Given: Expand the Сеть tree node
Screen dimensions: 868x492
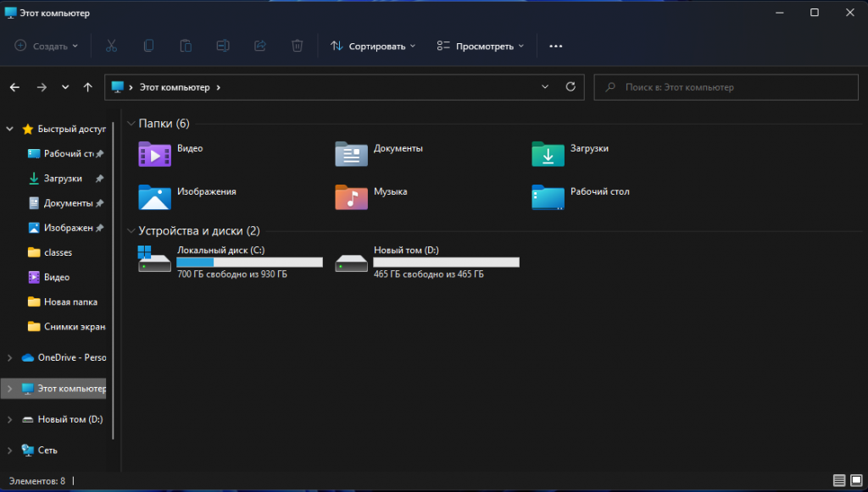Looking at the screenshot, I should (10, 451).
